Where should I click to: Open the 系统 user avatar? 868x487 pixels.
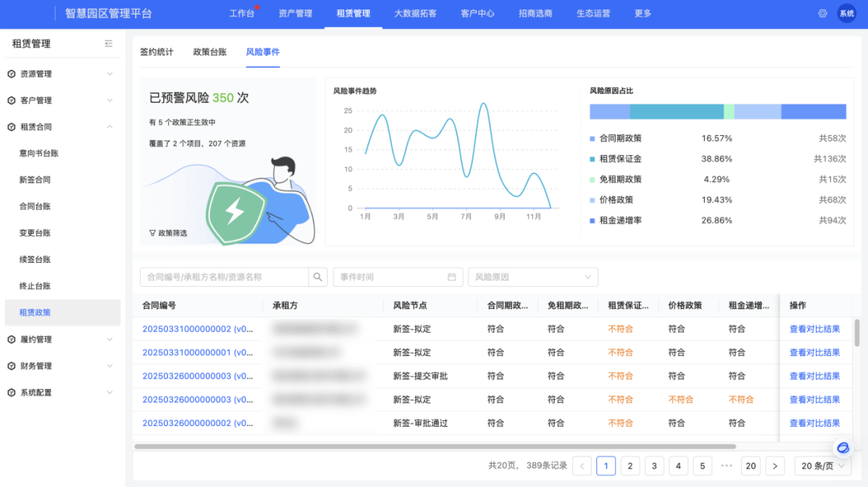pos(846,14)
